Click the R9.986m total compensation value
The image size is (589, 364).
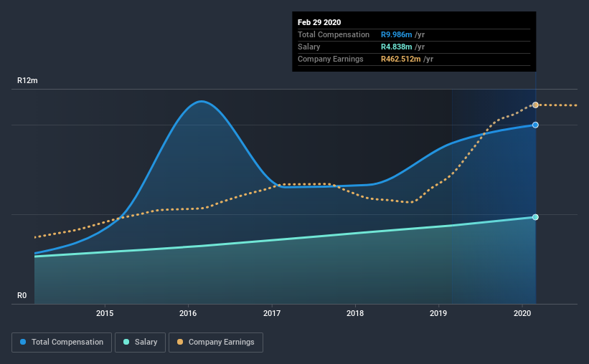(x=396, y=34)
